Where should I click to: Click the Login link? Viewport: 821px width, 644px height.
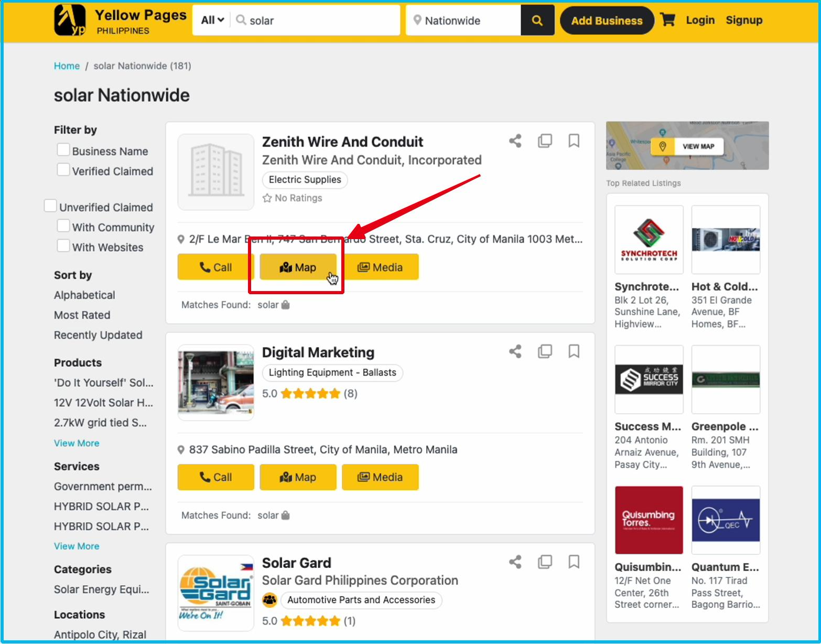700,20
